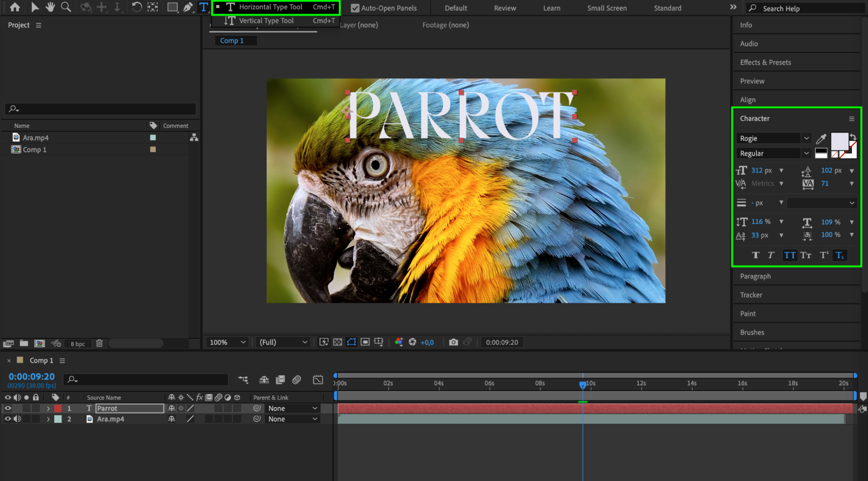Open the 100% magnification dropdown
Screen dimensions: 868x481
[x=228, y=342]
